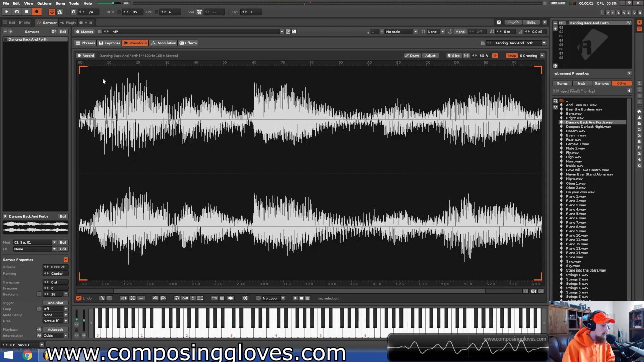Click the stop sample icon beside No Loop
The image size is (644, 362).
pos(301,298)
